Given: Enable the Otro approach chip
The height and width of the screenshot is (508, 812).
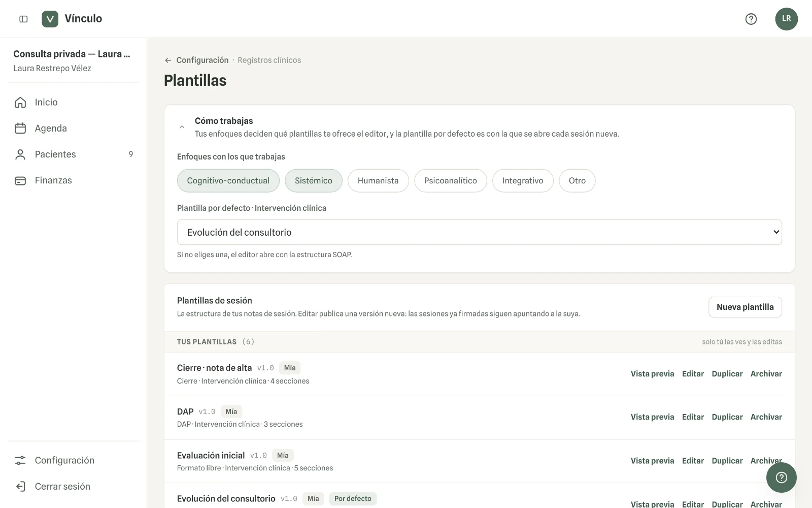Looking at the screenshot, I should pyautogui.click(x=577, y=180).
